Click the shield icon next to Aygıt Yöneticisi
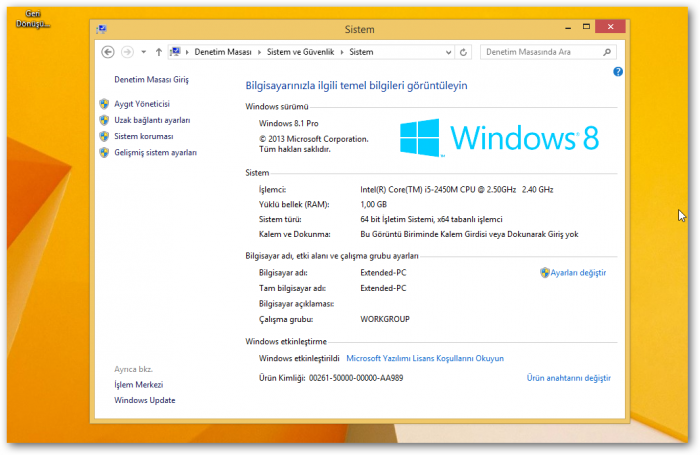The height and width of the screenshot is (455, 700). pyautogui.click(x=104, y=104)
